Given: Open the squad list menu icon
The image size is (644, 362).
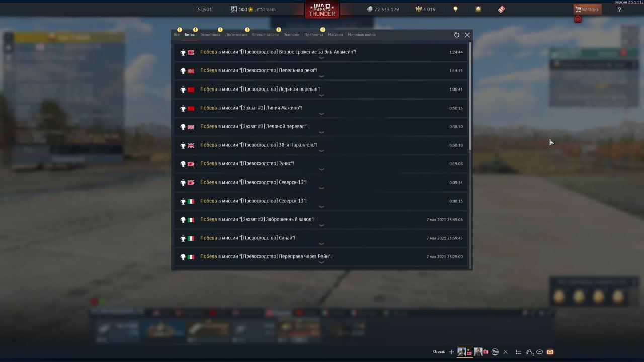Looking at the screenshot, I should point(518,352).
